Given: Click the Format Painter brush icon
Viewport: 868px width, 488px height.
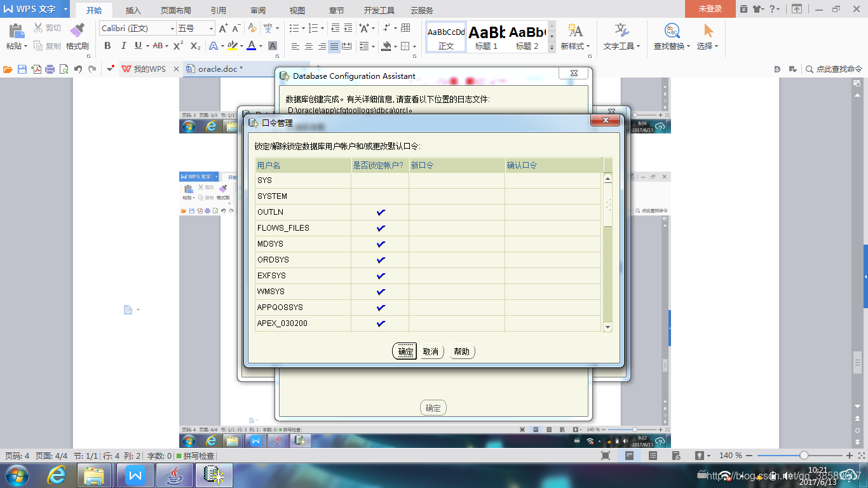Looking at the screenshot, I should tap(77, 31).
